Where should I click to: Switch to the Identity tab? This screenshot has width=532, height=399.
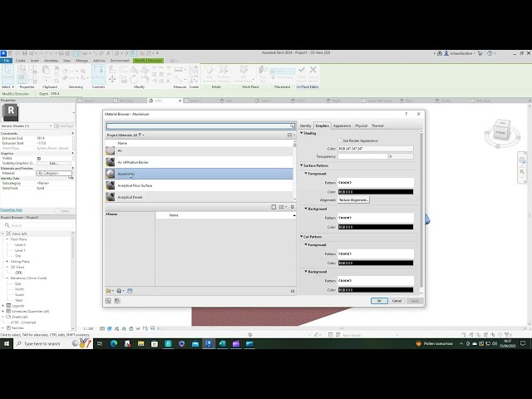click(305, 126)
